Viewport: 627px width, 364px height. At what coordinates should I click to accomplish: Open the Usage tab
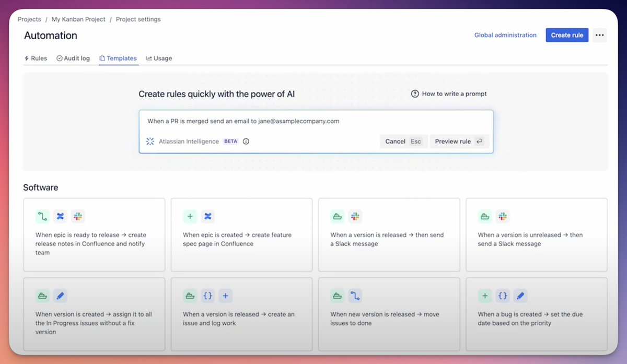coord(159,58)
